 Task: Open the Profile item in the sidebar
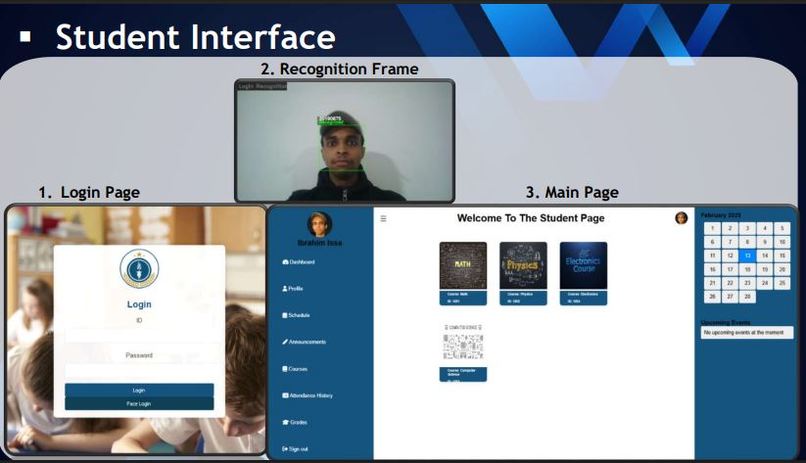tap(292, 289)
